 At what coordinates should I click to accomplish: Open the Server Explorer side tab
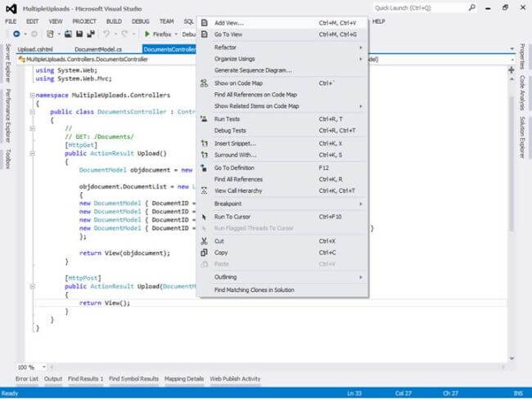coord(8,63)
